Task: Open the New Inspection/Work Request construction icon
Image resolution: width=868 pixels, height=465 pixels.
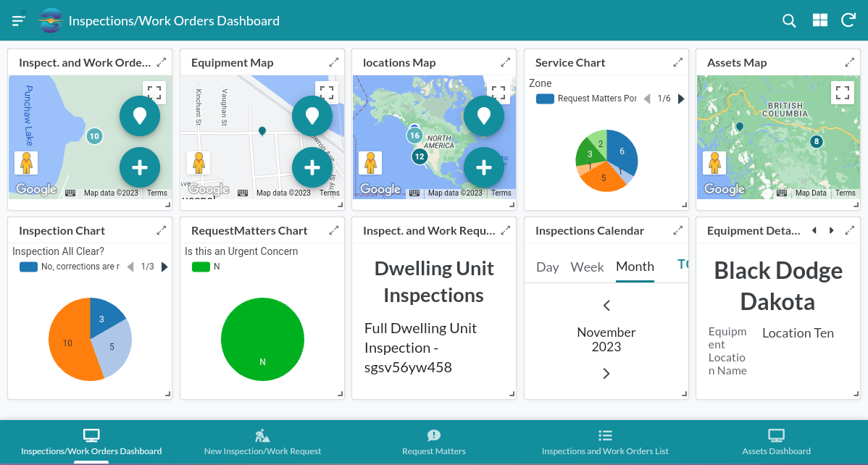Action: [x=262, y=434]
